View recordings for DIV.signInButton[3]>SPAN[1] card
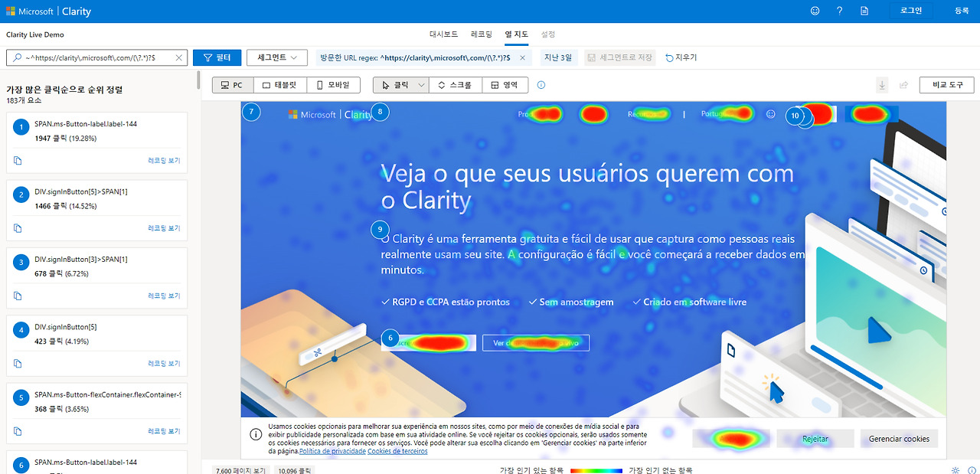This screenshot has width=980, height=474. point(164,296)
